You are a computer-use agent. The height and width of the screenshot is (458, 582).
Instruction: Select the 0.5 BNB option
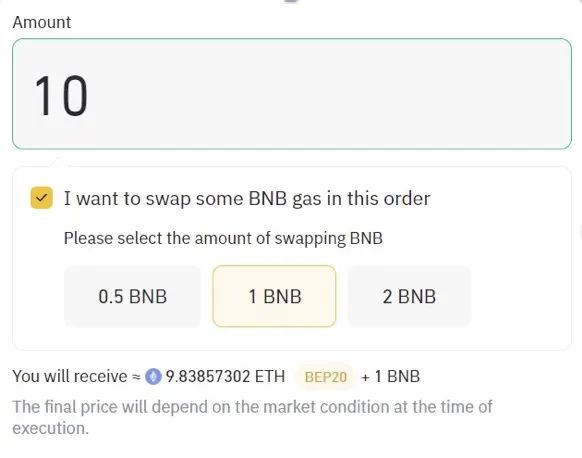133,296
